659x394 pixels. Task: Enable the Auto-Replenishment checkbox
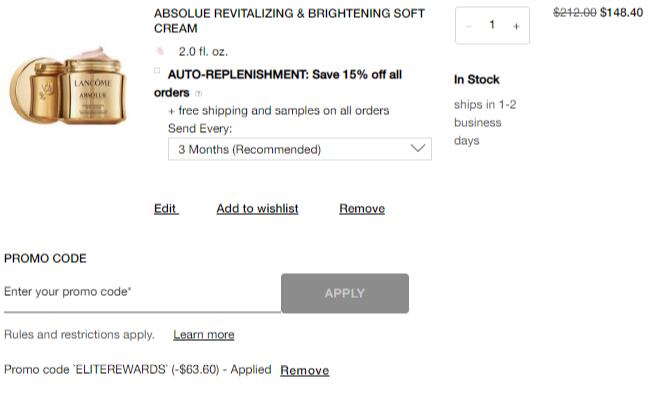coord(157,70)
